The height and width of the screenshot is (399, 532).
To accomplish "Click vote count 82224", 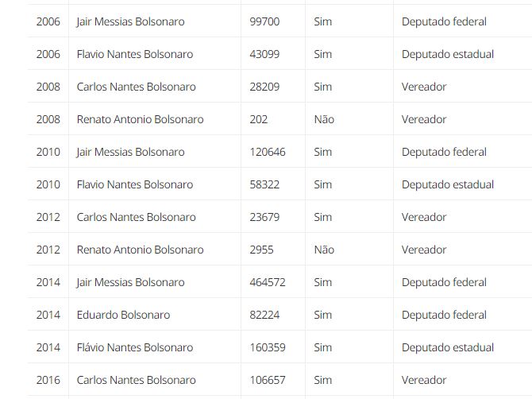I will [x=264, y=315].
